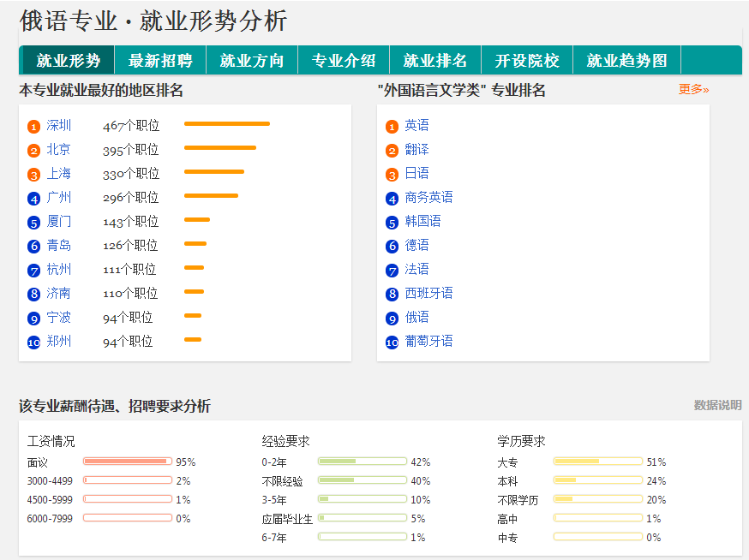Image resolution: width=749 pixels, height=560 pixels.
Task: Click rank badge 8 beside 济南
Action: 33,295
